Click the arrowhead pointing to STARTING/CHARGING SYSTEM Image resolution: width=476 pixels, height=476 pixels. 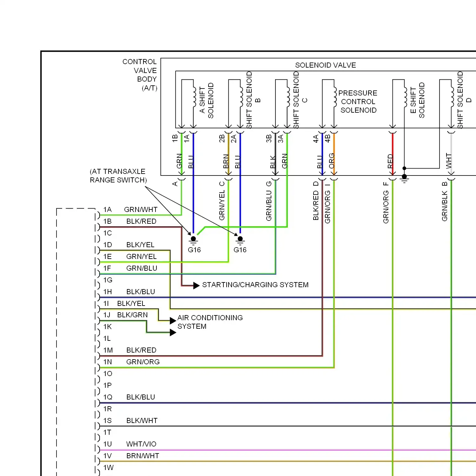196,285
